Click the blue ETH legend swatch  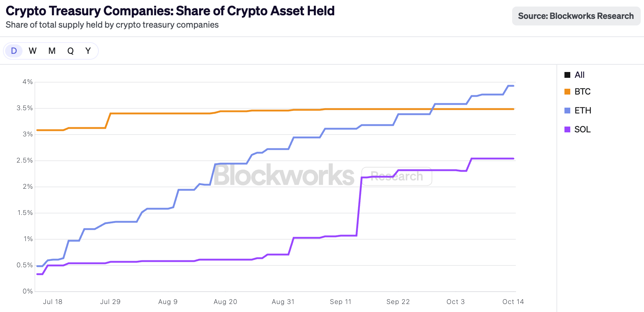coord(567,111)
